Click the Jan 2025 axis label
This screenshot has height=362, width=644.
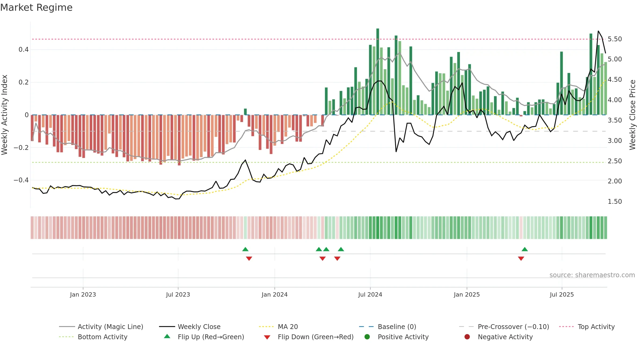[x=467, y=294]
